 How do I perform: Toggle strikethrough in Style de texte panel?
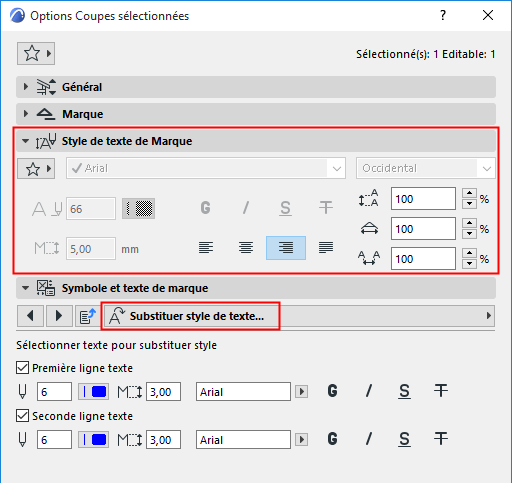[326, 208]
